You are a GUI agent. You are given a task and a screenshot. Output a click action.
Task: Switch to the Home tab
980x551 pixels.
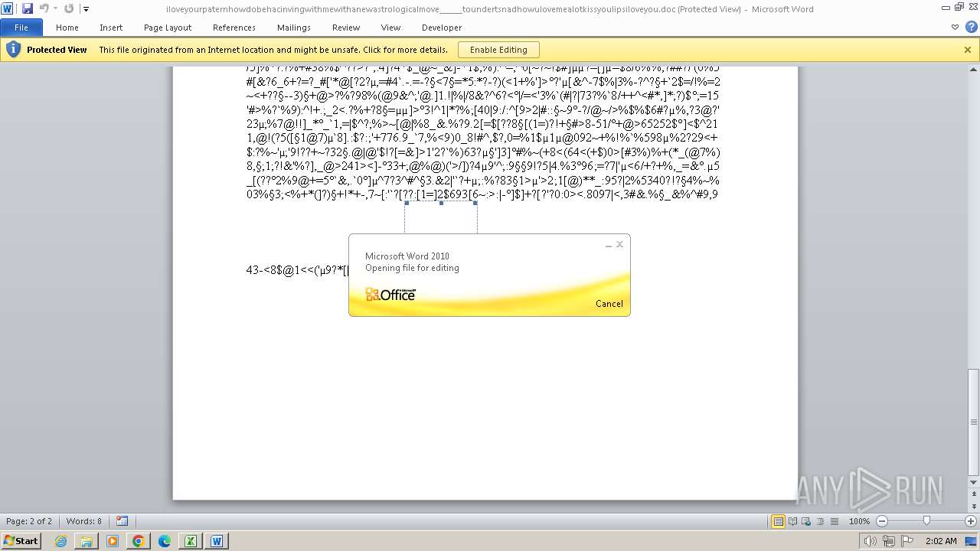[x=67, y=28]
